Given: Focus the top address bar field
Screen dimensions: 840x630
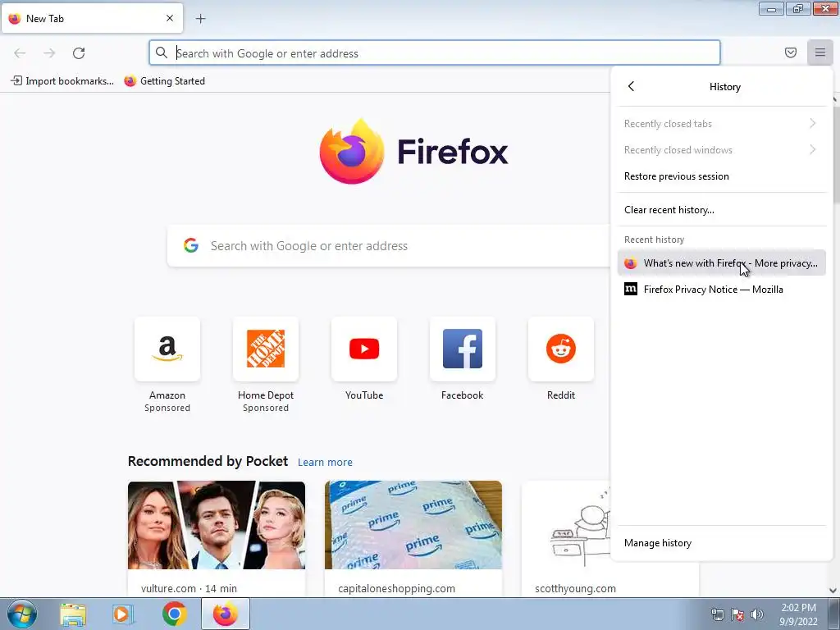Looking at the screenshot, I should point(435,52).
